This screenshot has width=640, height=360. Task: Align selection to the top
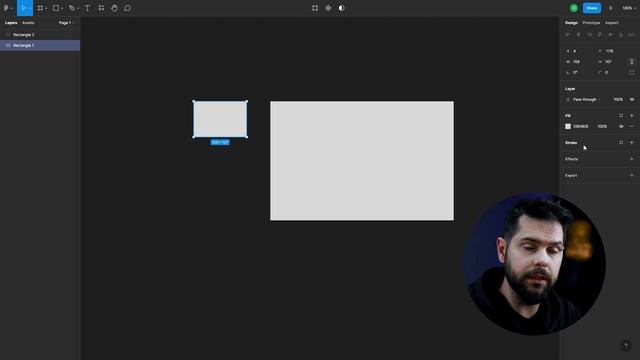tap(600, 35)
